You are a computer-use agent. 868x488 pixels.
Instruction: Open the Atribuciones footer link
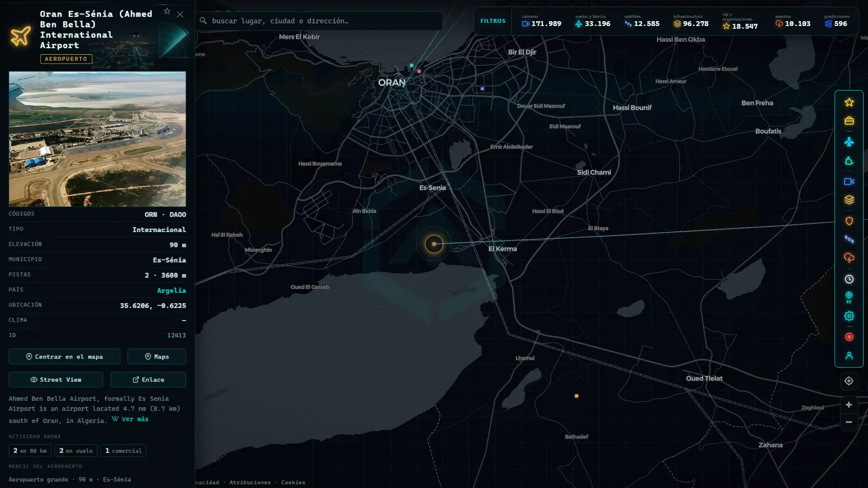250,483
